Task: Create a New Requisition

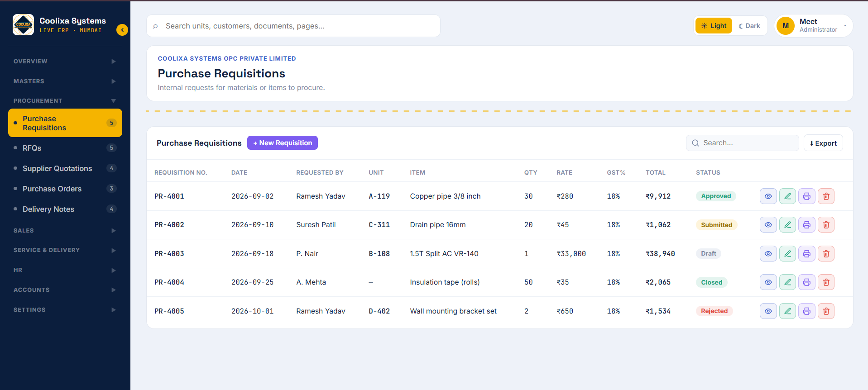Action: coord(283,143)
